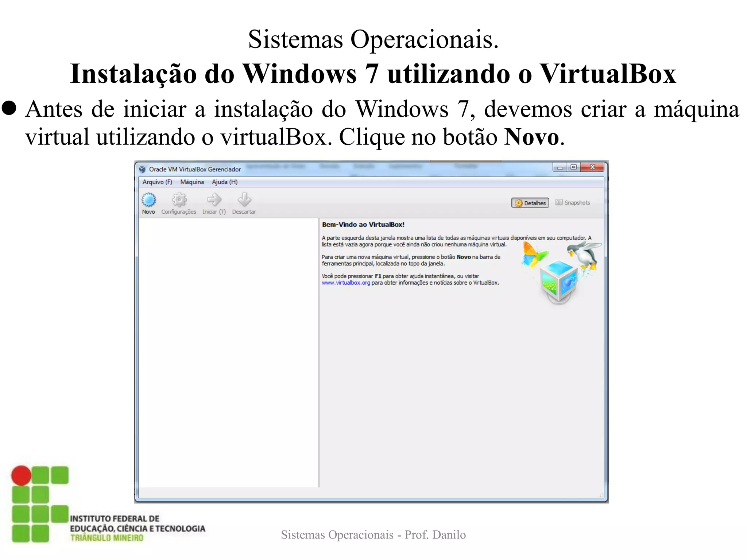Click the Detalhes gear icon
The width and height of the screenshot is (747, 560).
point(519,203)
